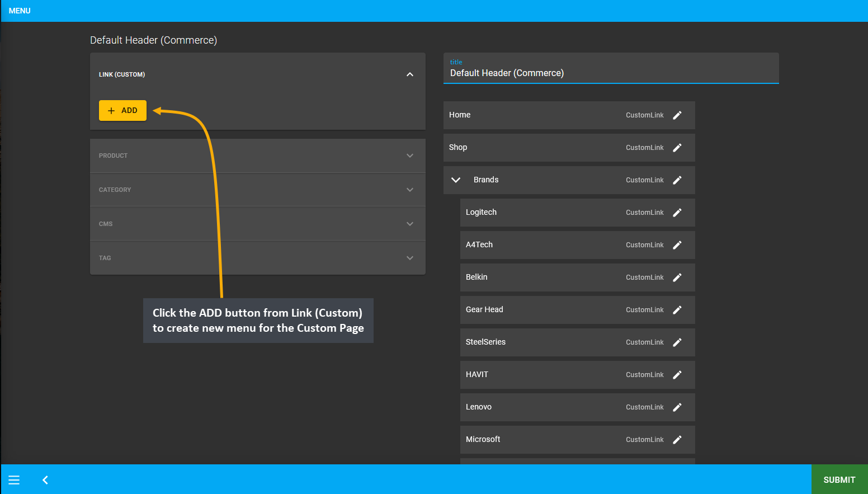
Task: Go back using the left arrow icon
Action: [45, 480]
